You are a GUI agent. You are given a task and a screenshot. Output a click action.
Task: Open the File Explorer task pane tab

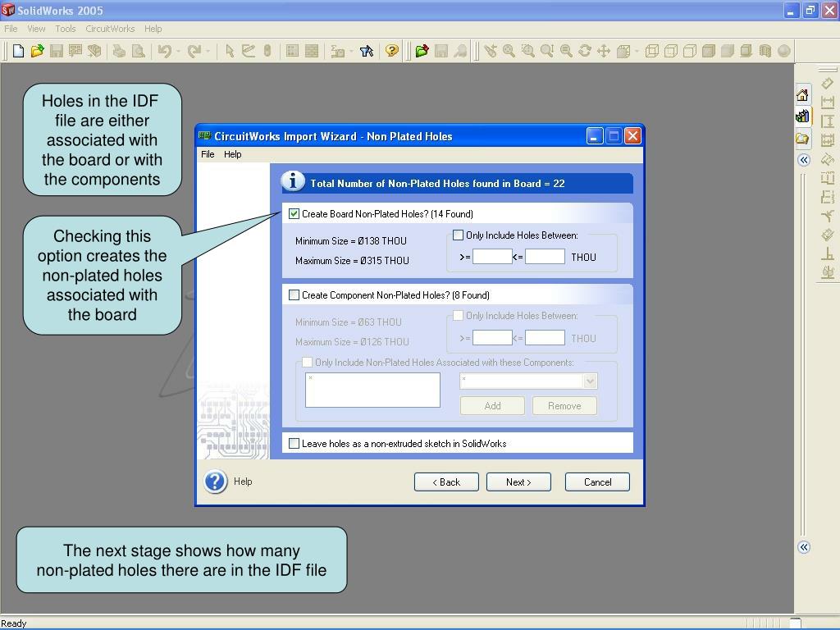[x=802, y=139]
